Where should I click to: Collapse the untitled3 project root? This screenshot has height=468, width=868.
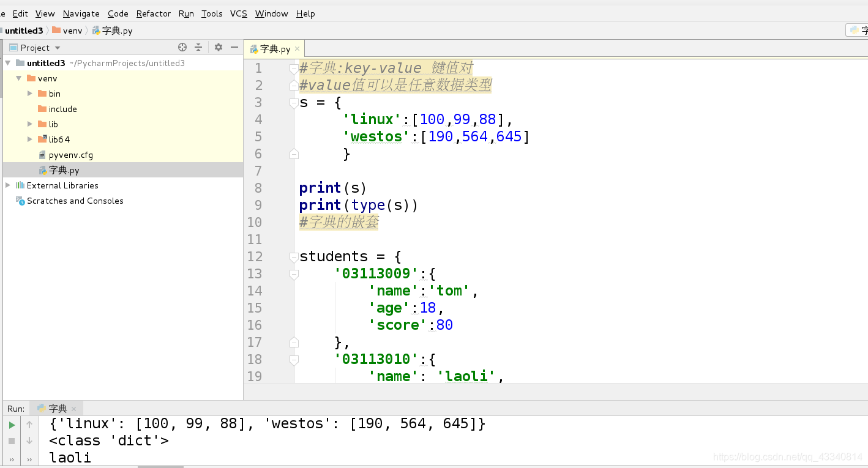(x=8, y=63)
